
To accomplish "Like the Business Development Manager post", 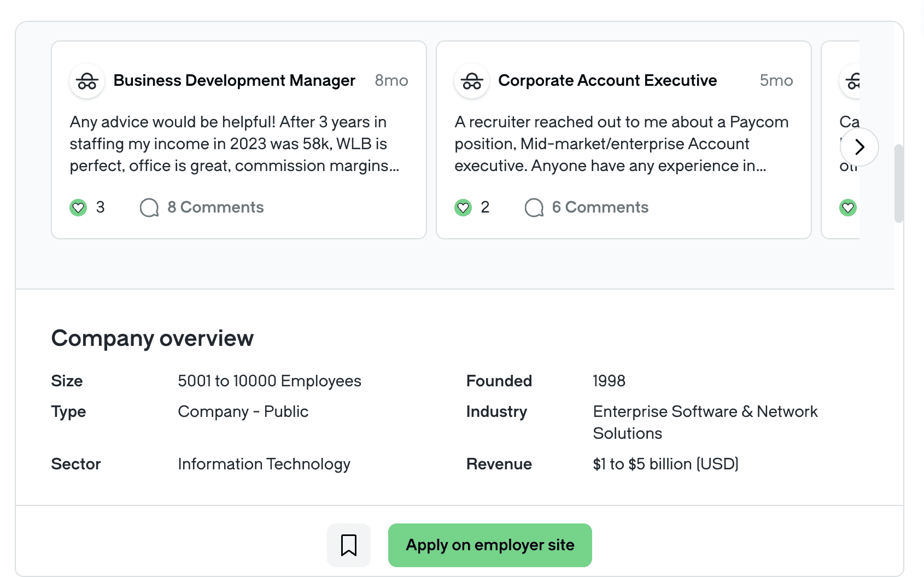I will click(x=78, y=208).
